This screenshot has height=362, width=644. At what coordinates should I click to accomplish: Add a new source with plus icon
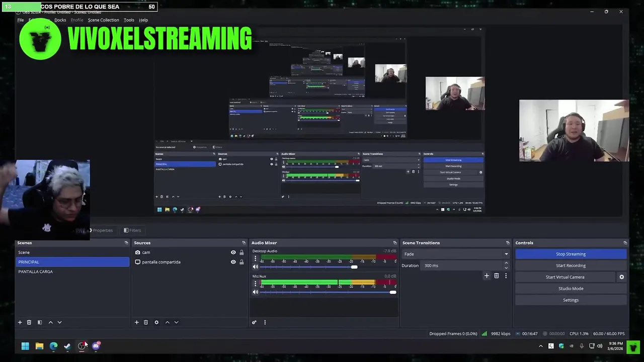click(136, 322)
